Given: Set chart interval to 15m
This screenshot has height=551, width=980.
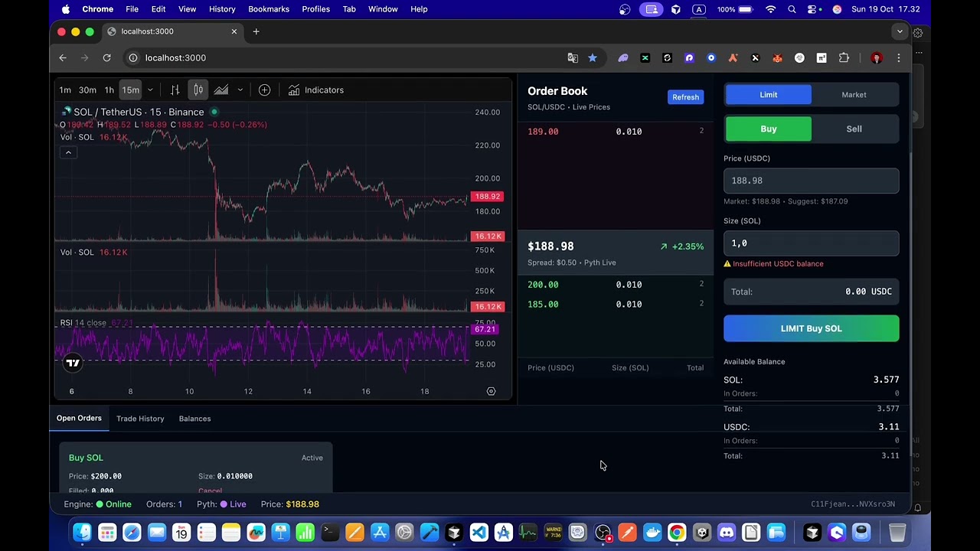Looking at the screenshot, I should tap(131, 90).
